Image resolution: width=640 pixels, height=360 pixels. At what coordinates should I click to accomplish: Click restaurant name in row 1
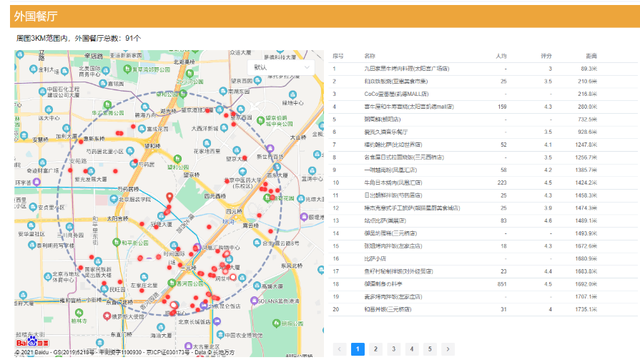[407, 69]
